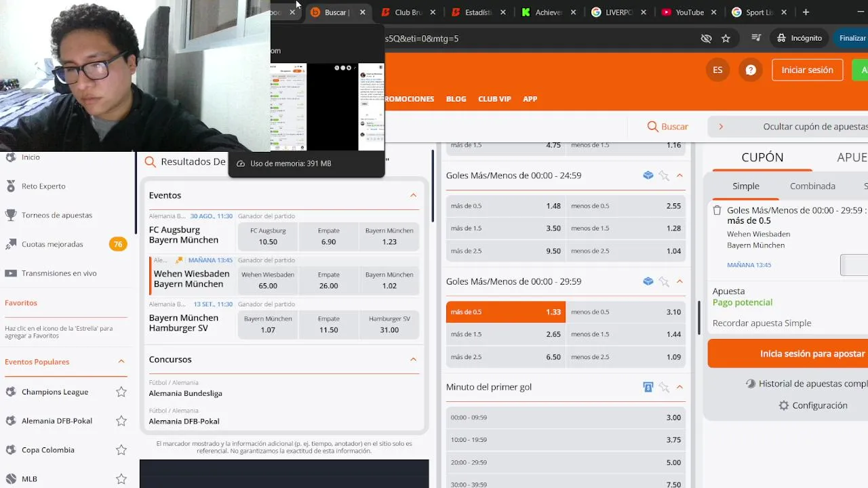Viewport: 868px width, 488px height.
Task: Click the Finalizar button in browser toolbar
Action: (850, 38)
